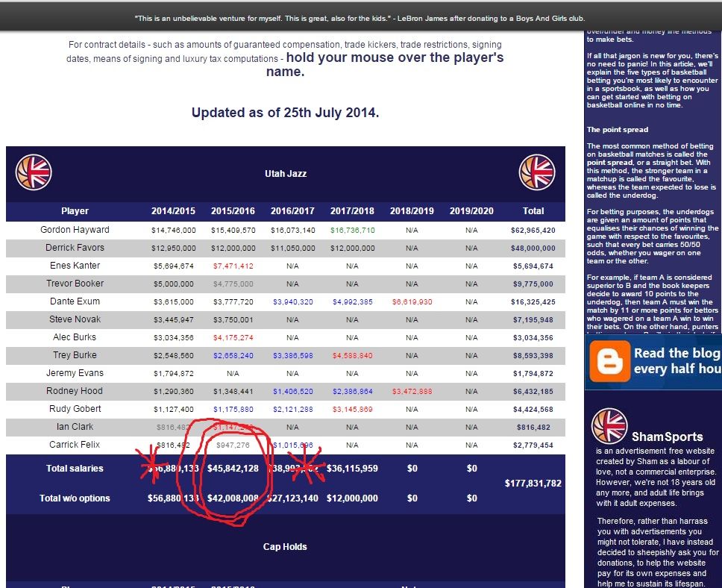This screenshot has height=588, width=722.
Task: Click Gordon Hayward's $62,965,420 total
Action: click(x=533, y=230)
